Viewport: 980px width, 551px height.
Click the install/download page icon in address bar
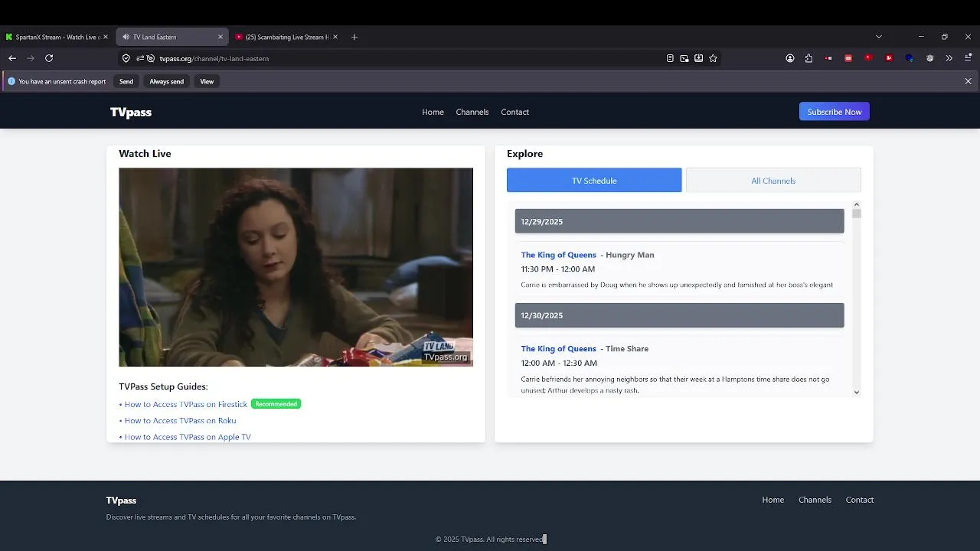pos(699,58)
